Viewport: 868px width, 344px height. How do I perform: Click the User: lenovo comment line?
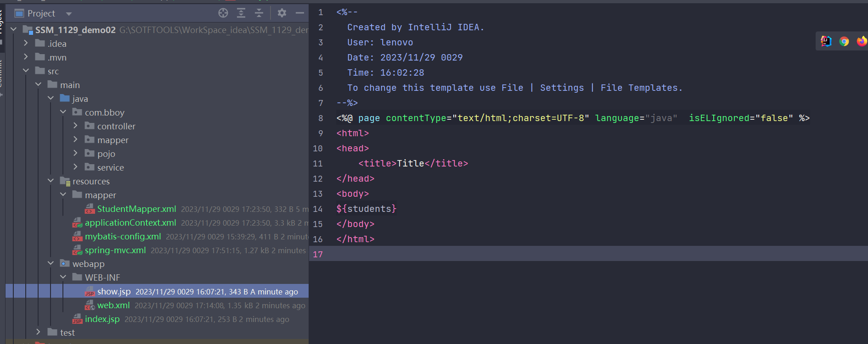tap(380, 42)
